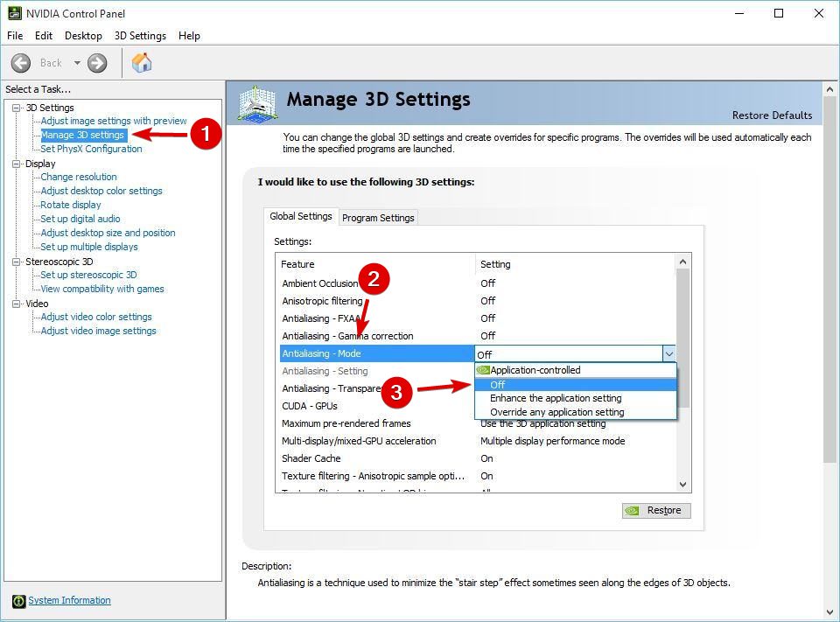Open the Help menu
Viewport: 840px width, 622px height.
click(x=189, y=36)
